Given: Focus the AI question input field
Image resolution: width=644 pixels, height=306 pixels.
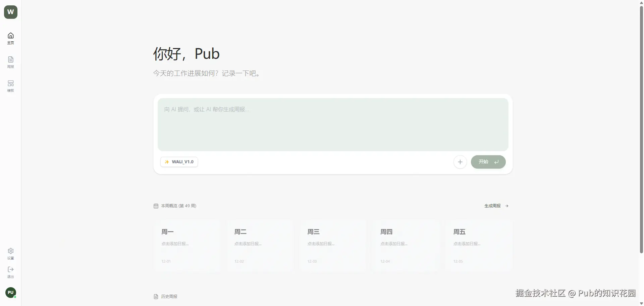Looking at the screenshot, I should click(x=333, y=124).
